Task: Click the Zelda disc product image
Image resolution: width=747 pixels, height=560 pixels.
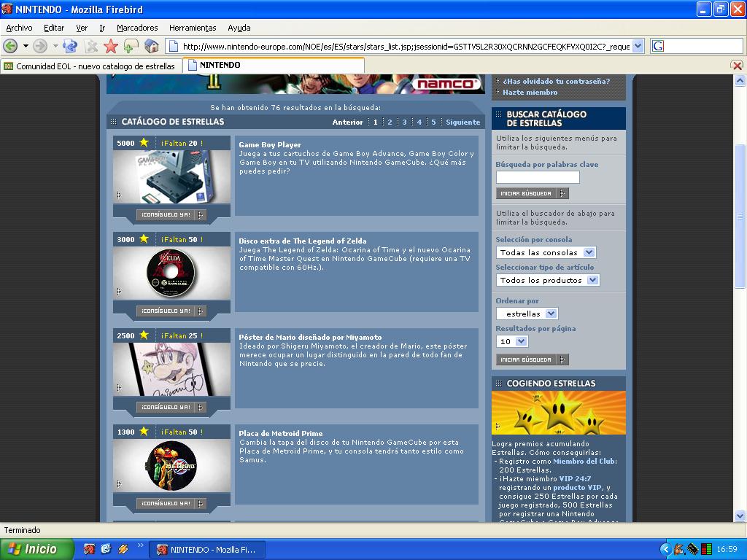Action: (x=172, y=273)
